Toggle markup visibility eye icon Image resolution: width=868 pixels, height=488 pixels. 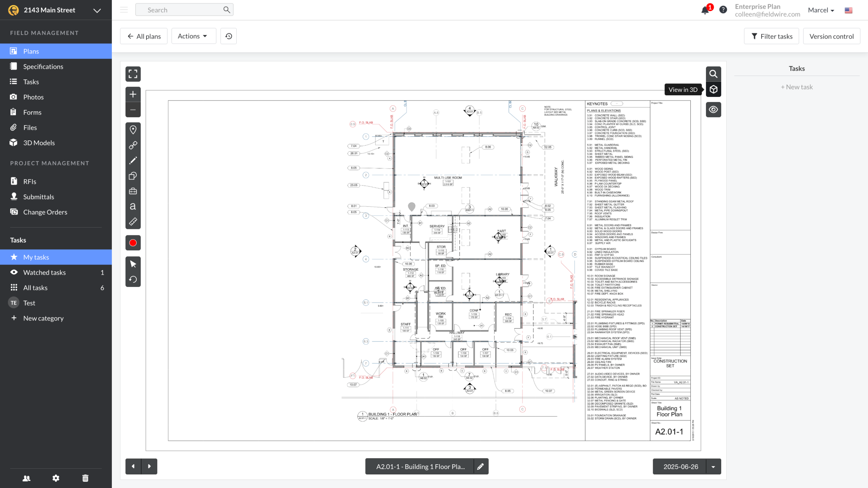click(713, 110)
